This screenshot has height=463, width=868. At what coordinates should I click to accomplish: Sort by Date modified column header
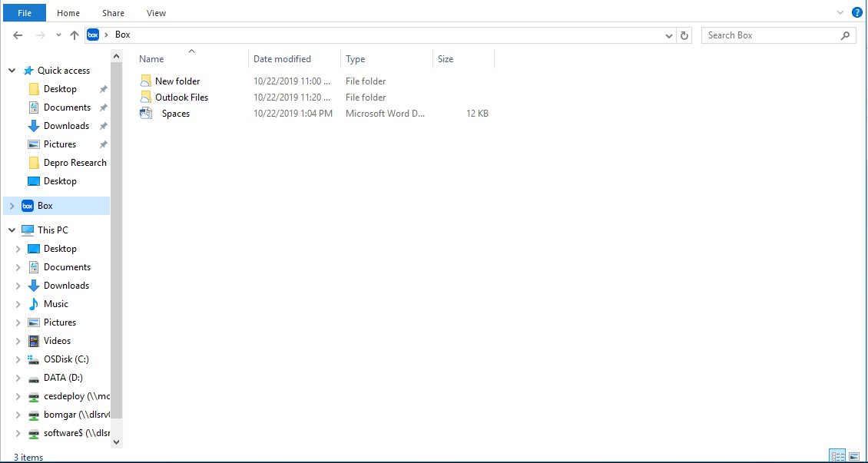(283, 59)
